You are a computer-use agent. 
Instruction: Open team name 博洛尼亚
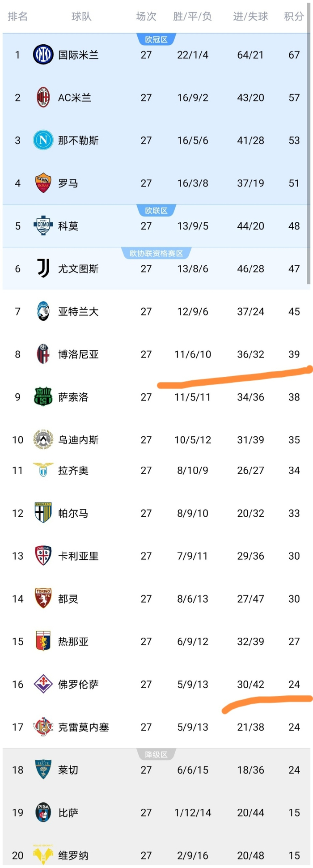point(78,354)
